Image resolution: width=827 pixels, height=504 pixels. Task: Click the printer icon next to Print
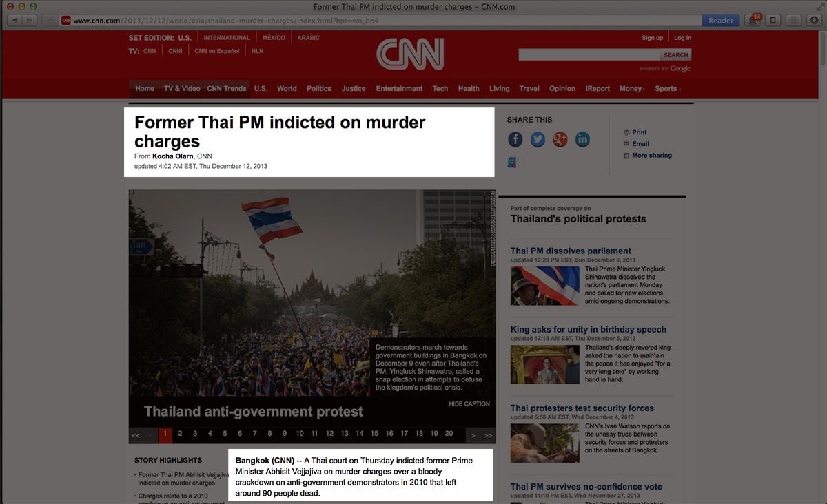point(626,132)
